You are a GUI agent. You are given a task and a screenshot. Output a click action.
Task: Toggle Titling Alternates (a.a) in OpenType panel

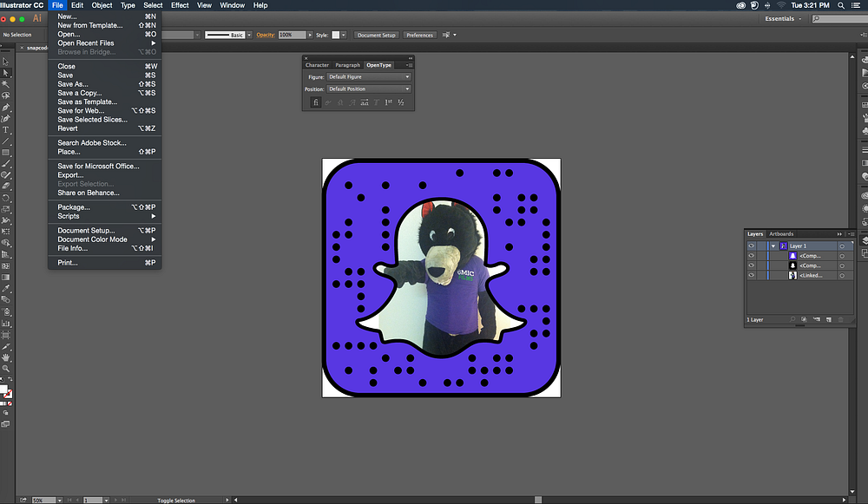365,102
